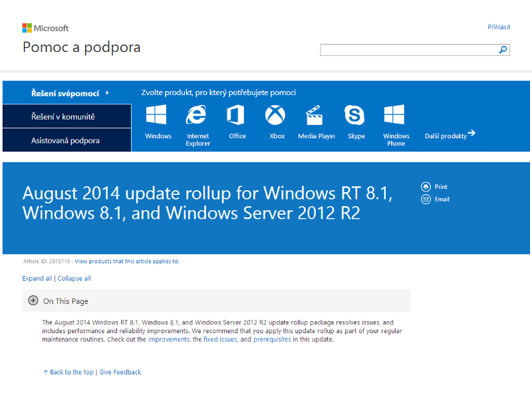The image size is (532, 399).
Task: Click the Office text label
Action: click(x=237, y=136)
